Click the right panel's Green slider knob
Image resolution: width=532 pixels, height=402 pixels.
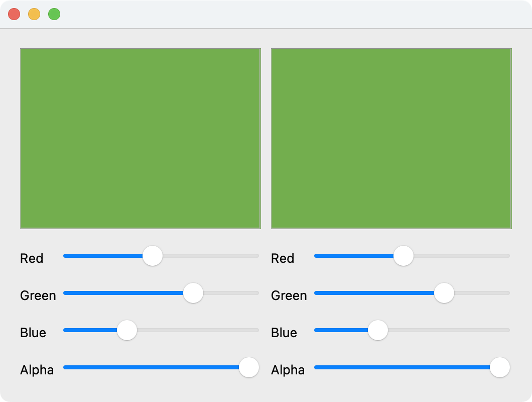444,293
